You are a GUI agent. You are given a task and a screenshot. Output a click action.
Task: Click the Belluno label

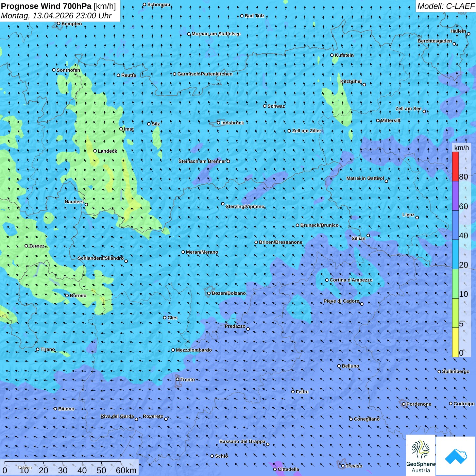350,366
